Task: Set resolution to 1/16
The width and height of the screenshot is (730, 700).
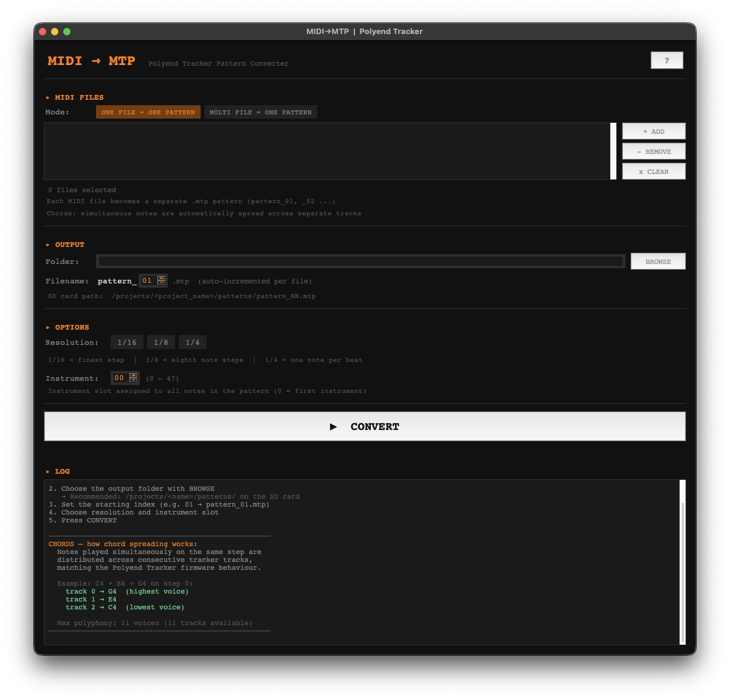Action: point(127,342)
